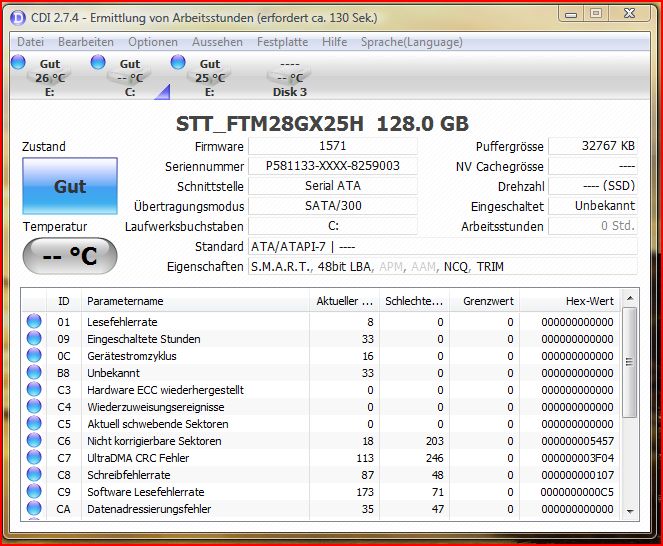The height and width of the screenshot is (546, 663).
Task: Sort by Hex-Wert column header
Action: pyautogui.click(x=570, y=301)
